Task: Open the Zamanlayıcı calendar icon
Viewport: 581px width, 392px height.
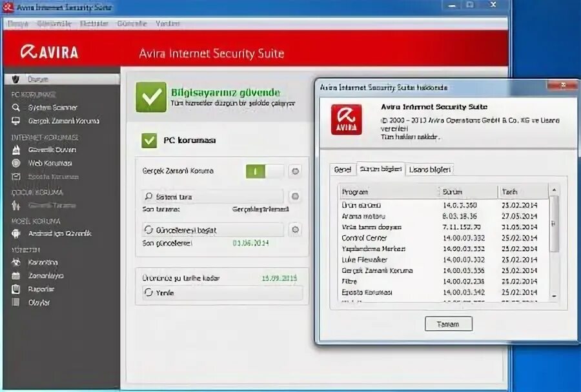Action: click(x=16, y=276)
